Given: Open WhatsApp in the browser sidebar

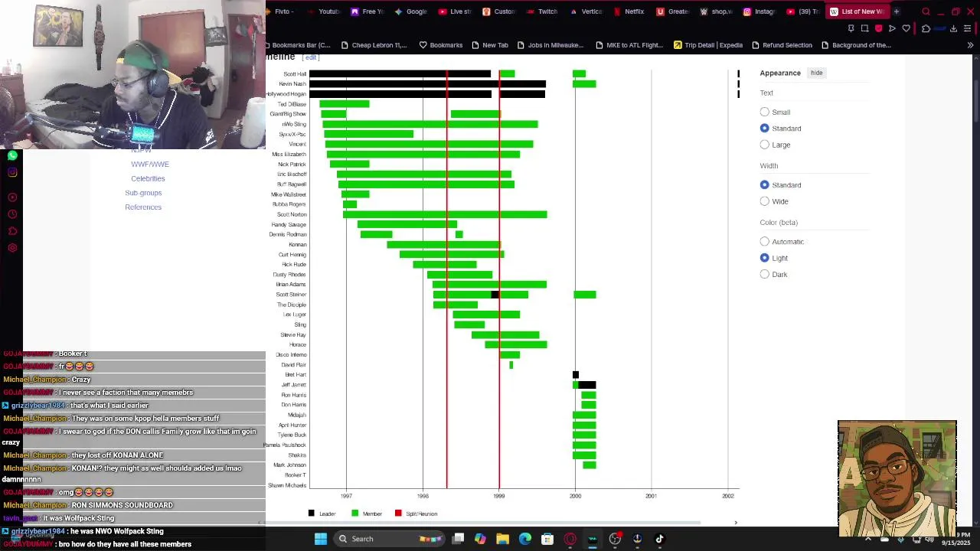Looking at the screenshot, I should point(12,156).
